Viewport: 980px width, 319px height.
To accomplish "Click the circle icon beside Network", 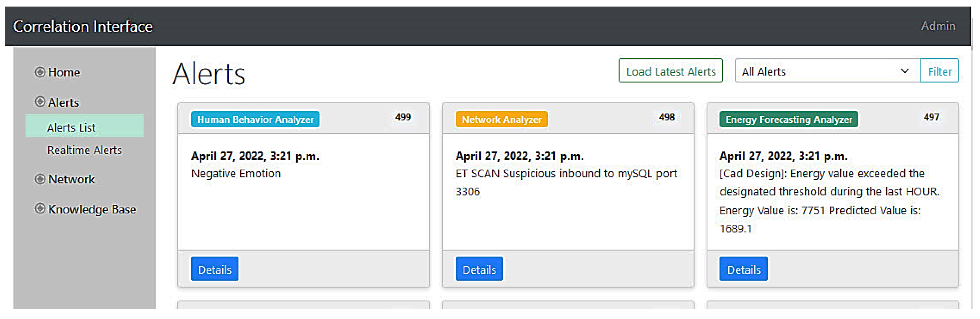I will pos(40,179).
